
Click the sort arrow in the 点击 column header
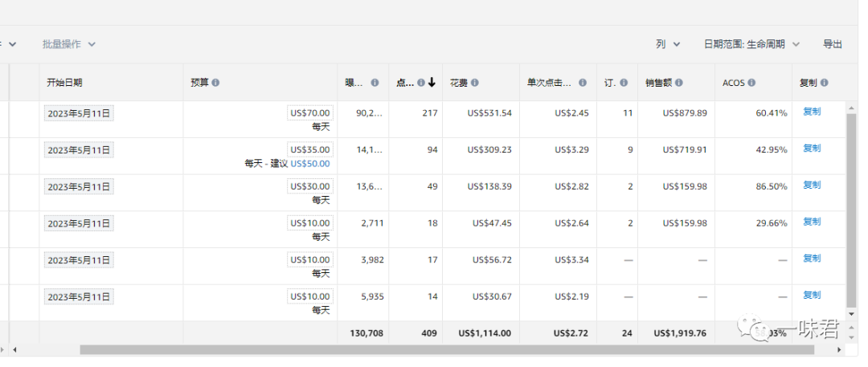(432, 83)
